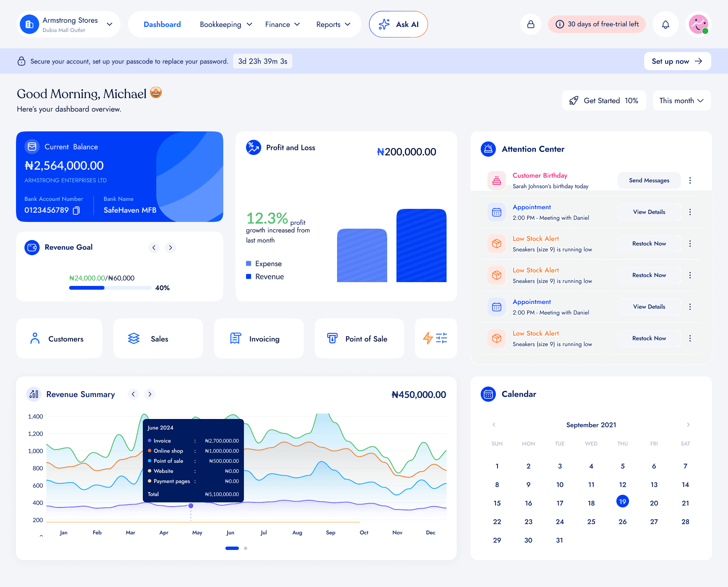Click the Revenue bar in chart

[x=421, y=245]
